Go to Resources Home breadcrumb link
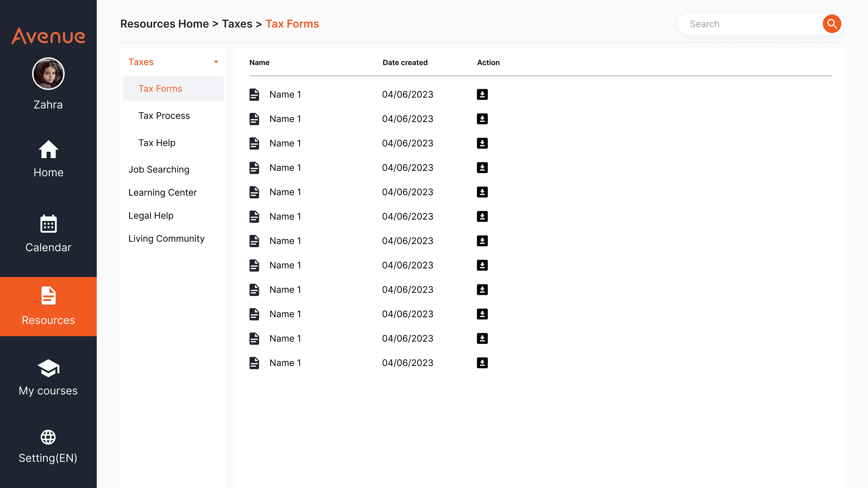Image resolution: width=868 pixels, height=488 pixels. 164,24
